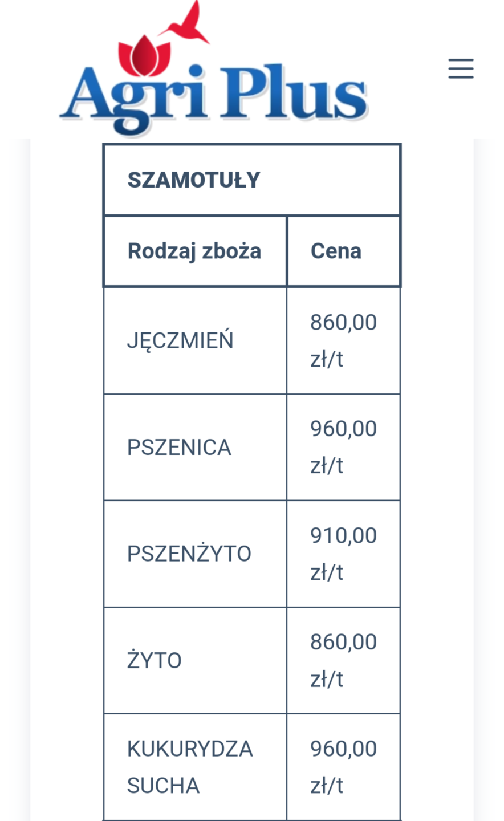The height and width of the screenshot is (821, 504).
Task: Click the 'Rodzaj zboża' column header
Action: coord(194,251)
